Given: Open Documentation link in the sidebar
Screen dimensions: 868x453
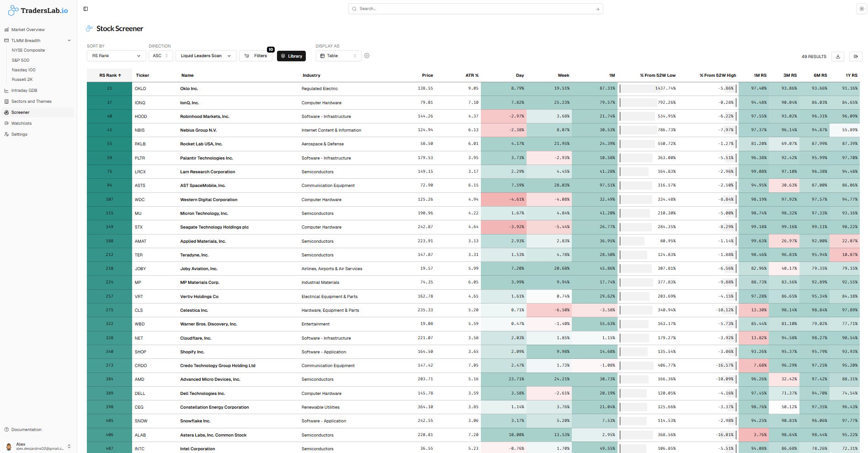Looking at the screenshot, I should coord(26,430).
